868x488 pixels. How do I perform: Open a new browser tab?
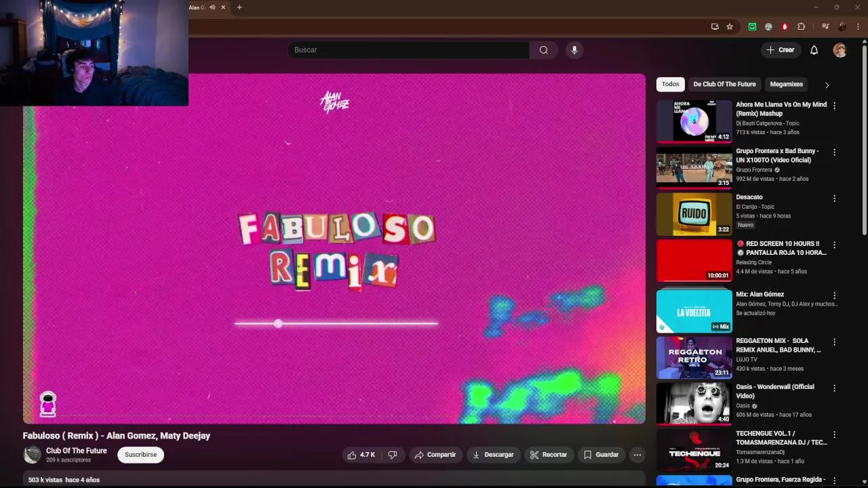coord(239,7)
